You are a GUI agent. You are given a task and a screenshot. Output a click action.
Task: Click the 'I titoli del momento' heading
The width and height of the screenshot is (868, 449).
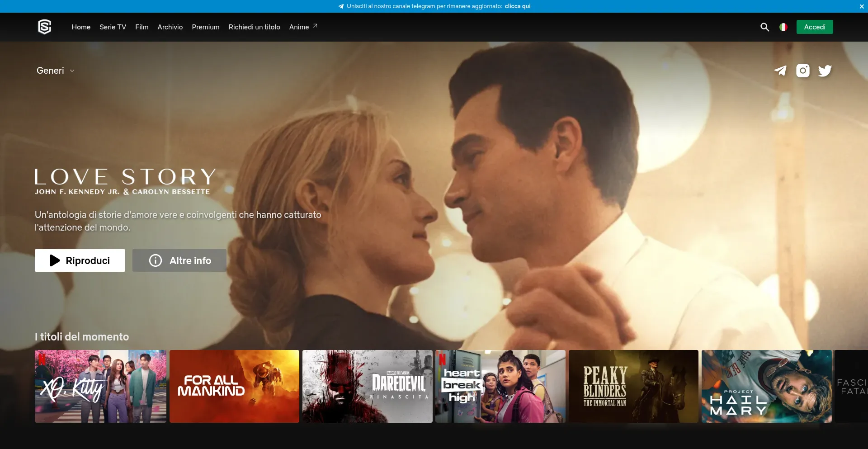[x=82, y=337]
